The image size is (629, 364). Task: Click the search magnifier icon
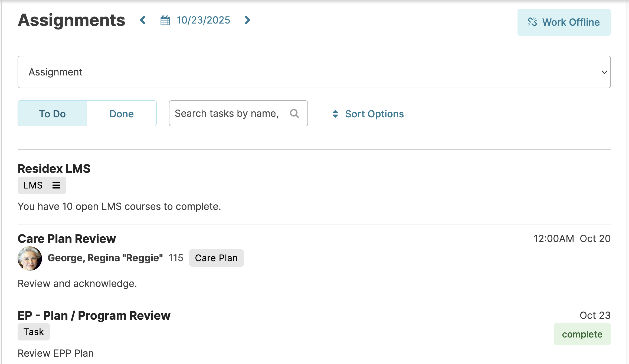[x=294, y=114]
